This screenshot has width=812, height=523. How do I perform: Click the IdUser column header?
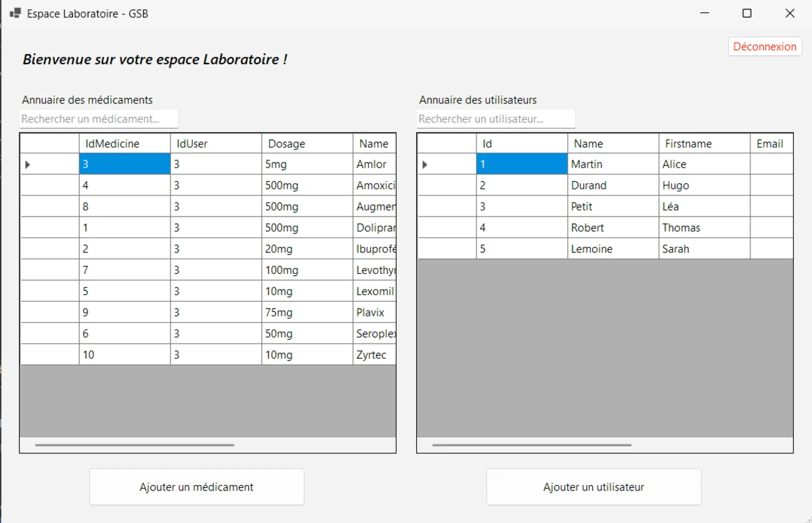point(215,143)
